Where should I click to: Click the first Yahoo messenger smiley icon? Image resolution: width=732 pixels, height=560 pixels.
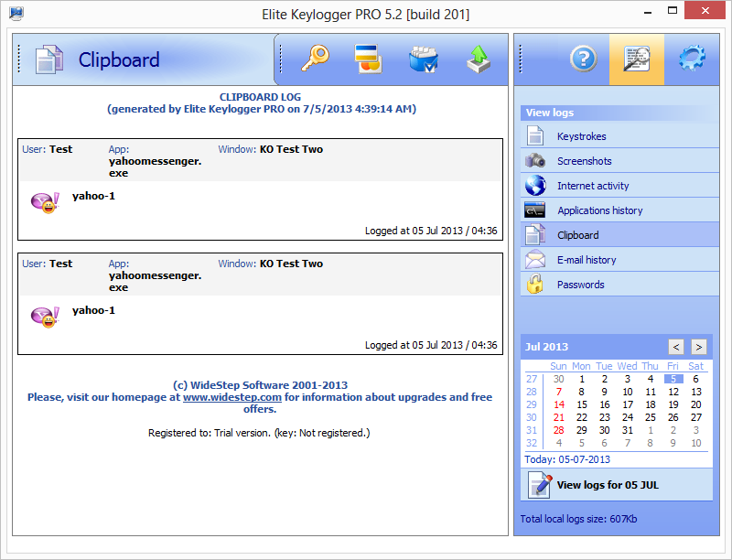click(45, 202)
